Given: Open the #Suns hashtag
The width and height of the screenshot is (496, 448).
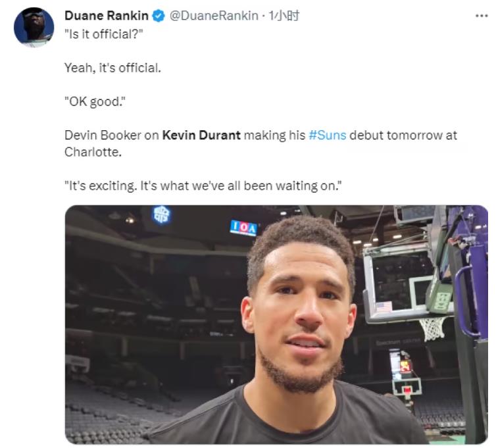Looking at the screenshot, I should [x=327, y=136].
